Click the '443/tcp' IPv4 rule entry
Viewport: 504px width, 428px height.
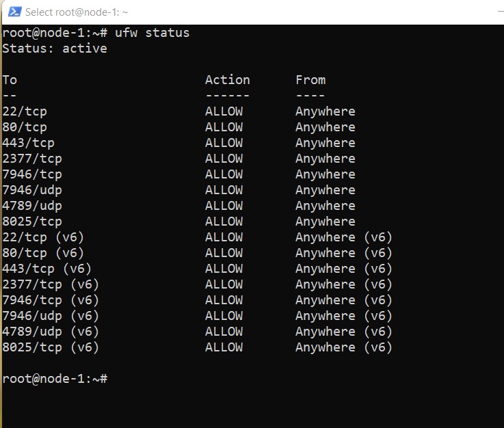pos(28,143)
